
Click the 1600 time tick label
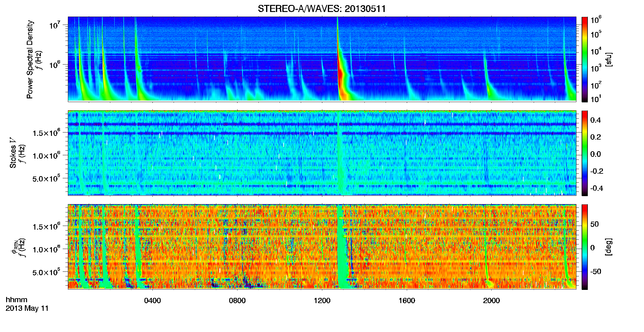[x=407, y=301]
